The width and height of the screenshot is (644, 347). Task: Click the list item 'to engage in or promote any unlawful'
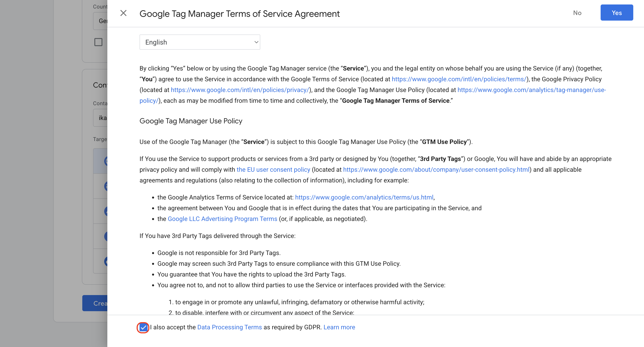pos(299,302)
